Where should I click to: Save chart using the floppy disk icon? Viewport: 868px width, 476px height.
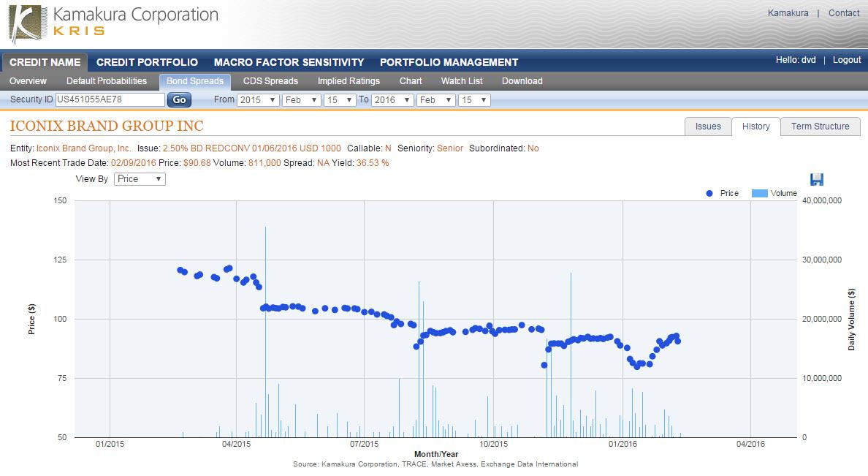pos(817,180)
